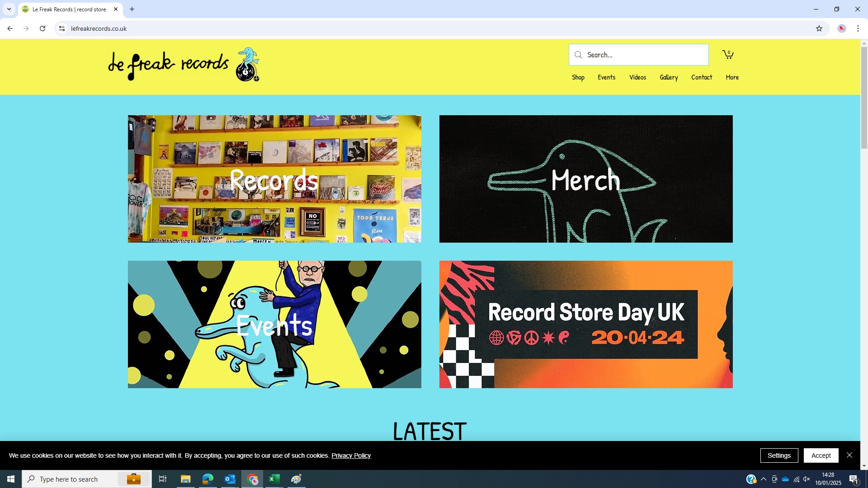Open Chrome three-dot menu
This screenshot has width=868, height=488.
coord(858,28)
